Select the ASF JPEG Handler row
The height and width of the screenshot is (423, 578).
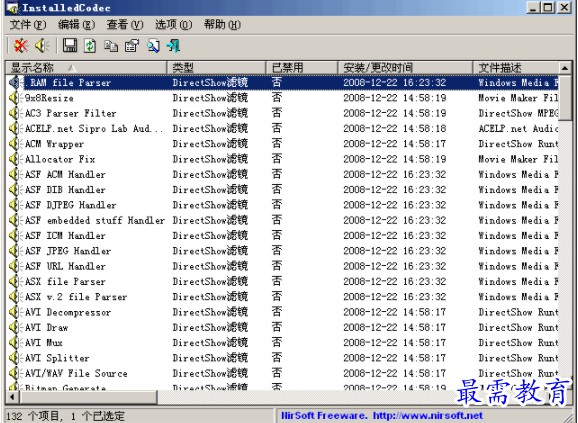click(282, 251)
